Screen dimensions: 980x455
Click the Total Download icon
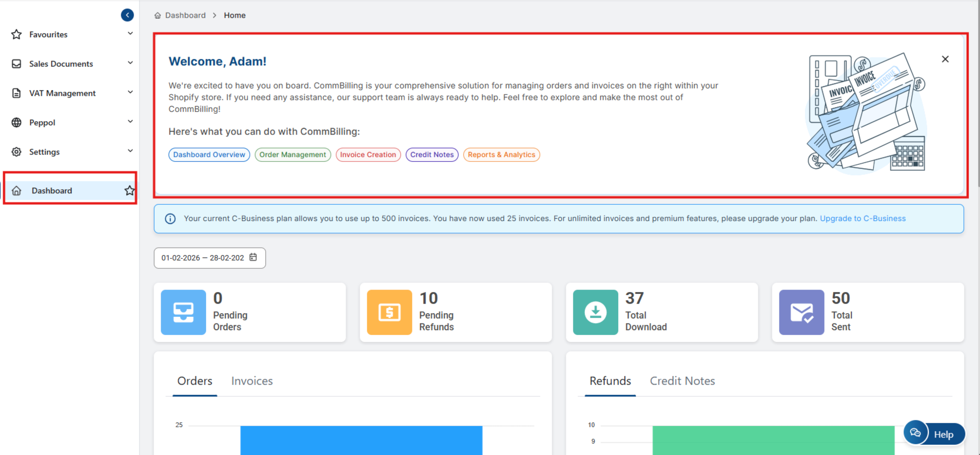[596, 312]
